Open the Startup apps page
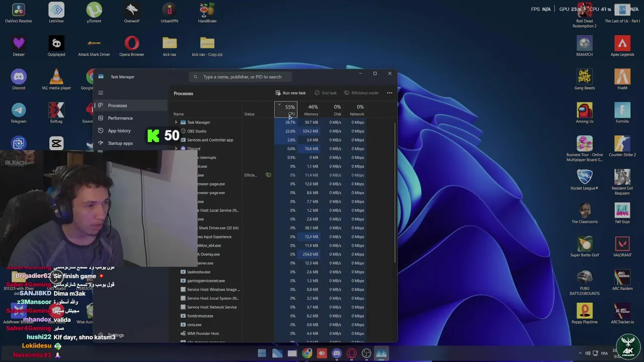This screenshot has height=362, width=644. 120,143
